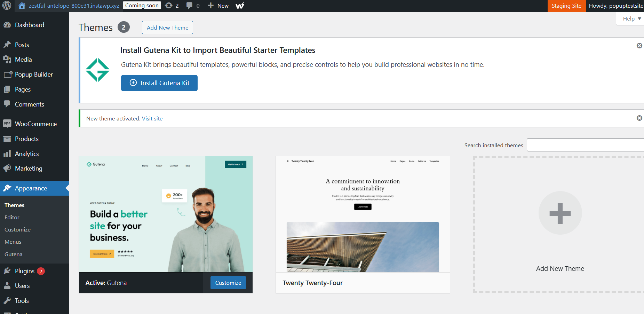Click the Active: Gutena label

click(106, 283)
